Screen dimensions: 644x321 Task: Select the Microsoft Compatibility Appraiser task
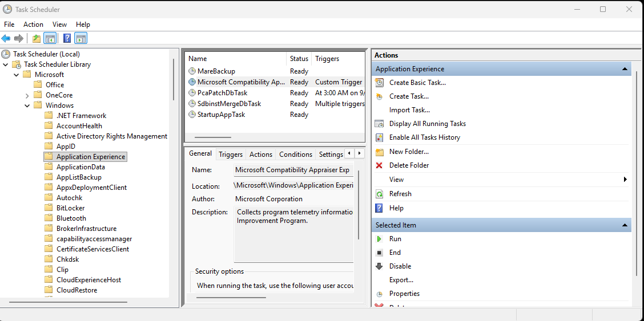(275, 82)
